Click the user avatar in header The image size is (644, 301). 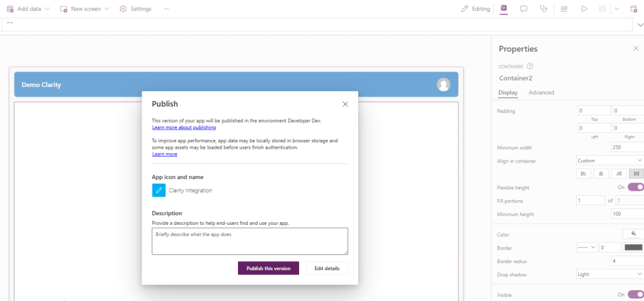click(444, 84)
